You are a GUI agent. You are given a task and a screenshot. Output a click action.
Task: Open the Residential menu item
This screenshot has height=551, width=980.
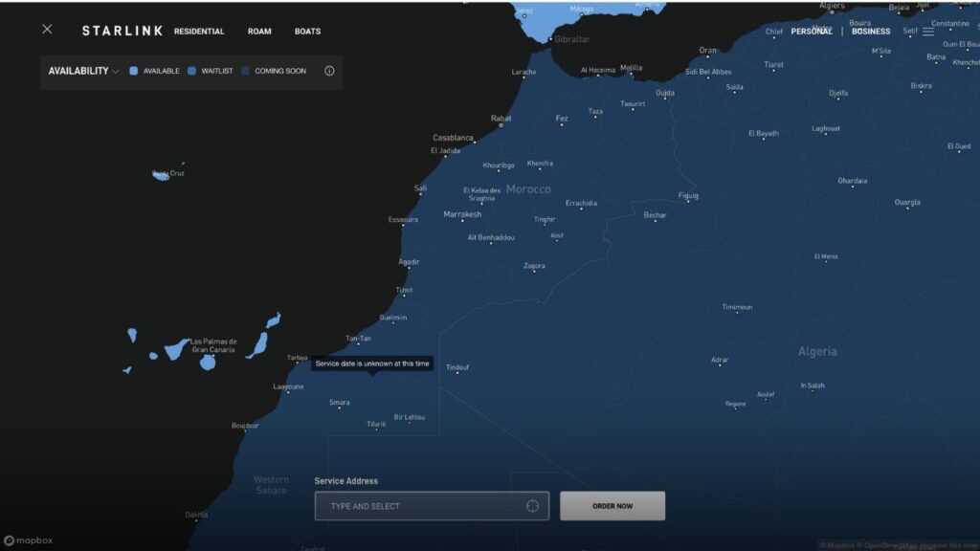coord(199,32)
